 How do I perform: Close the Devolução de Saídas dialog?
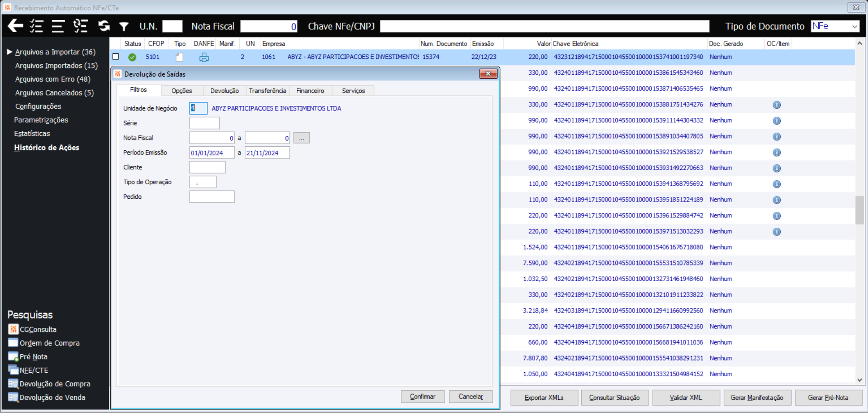point(488,74)
